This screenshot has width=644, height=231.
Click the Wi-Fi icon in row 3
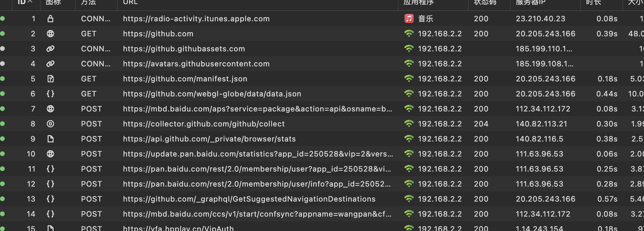pyautogui.click(x=409, y=49)
